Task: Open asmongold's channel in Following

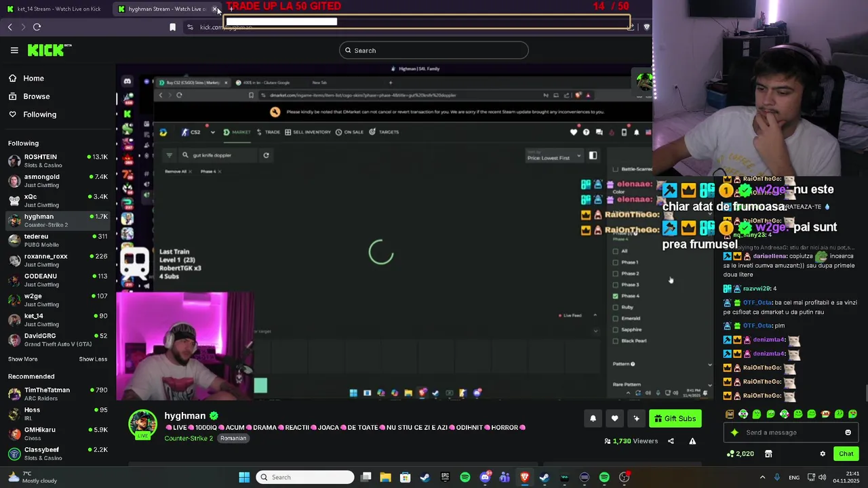Action: point(58,180)
